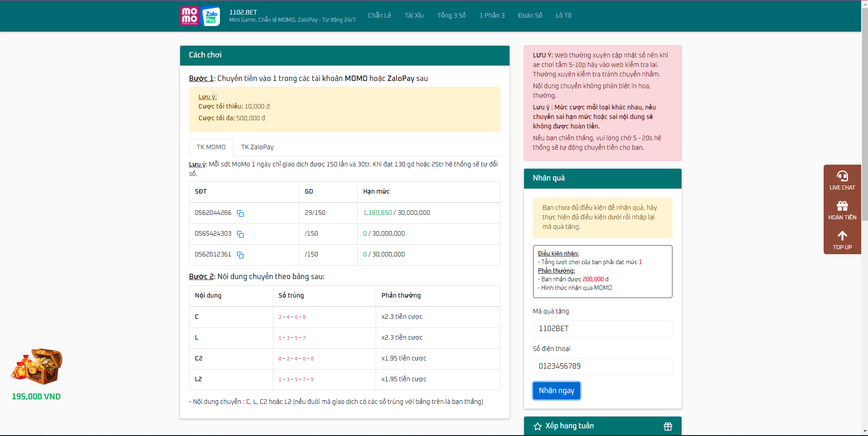Image resolution: width=868 pixels, height=436 pixels.
Task: Click the Cách chơi panel heading
Action: pos(205,55)
